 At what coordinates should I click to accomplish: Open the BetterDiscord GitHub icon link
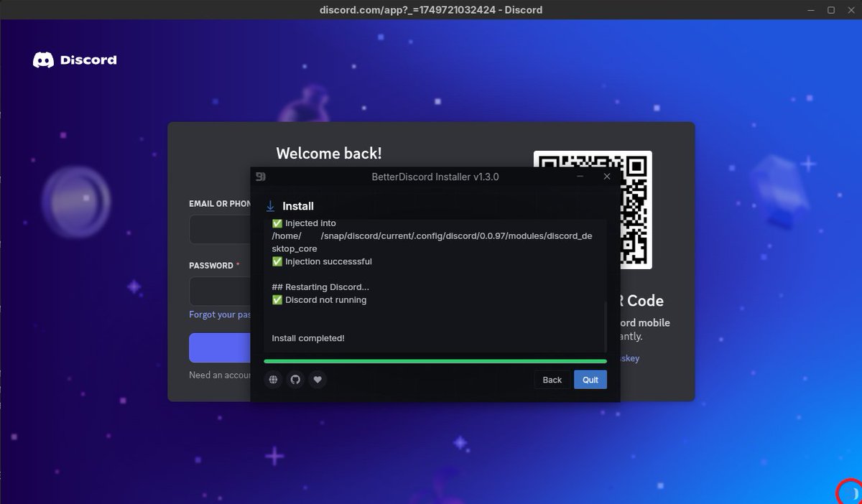[295, 379]
